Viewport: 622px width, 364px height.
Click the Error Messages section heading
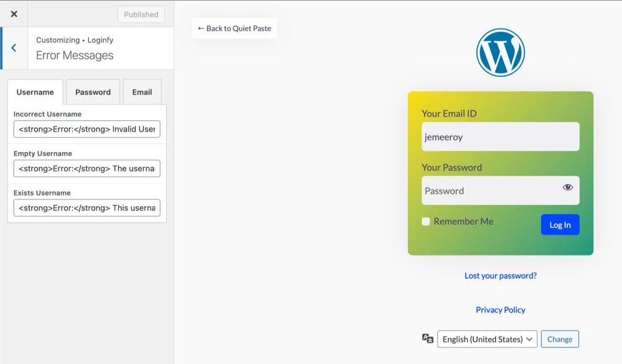pyautogui.click(x=75, y=55)
